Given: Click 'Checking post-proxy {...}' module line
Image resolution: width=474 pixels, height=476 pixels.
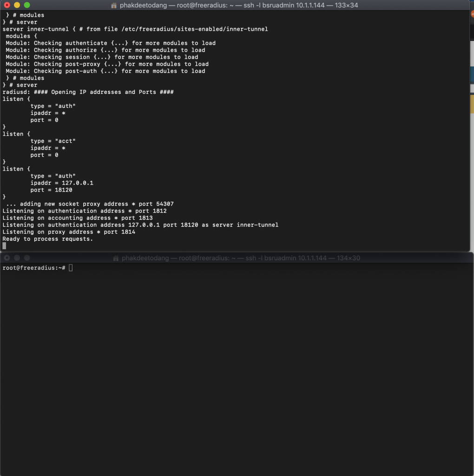Looking at the screenshot, I should 107,64.
